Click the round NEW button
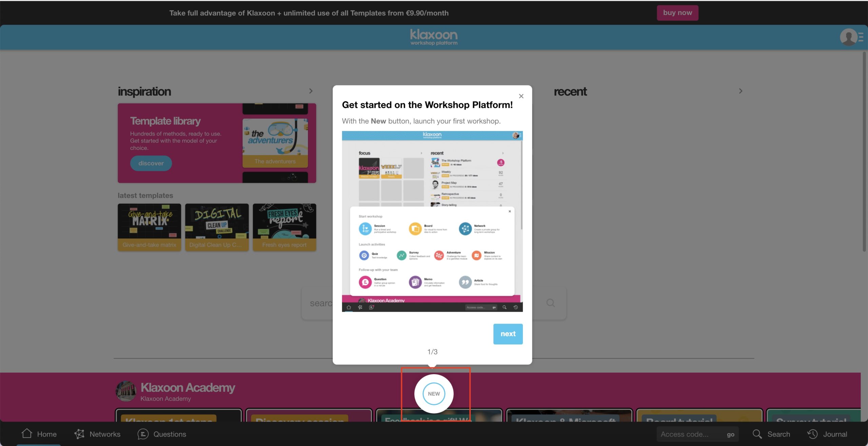 (x=434, y=393)
